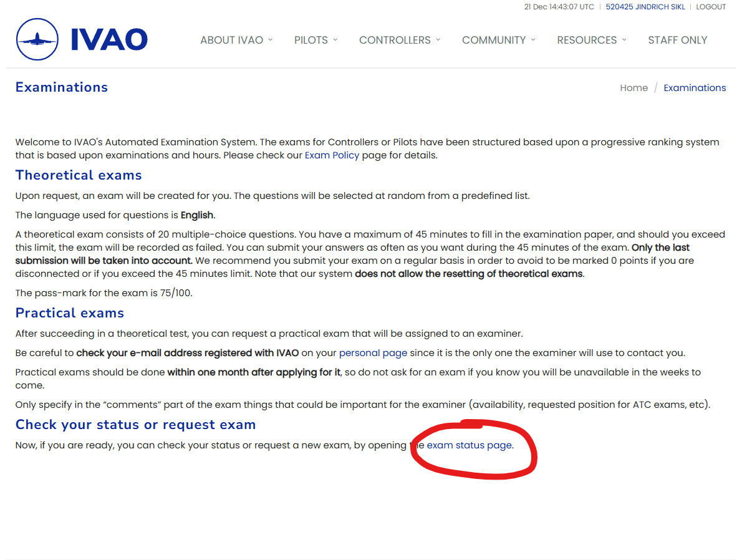
Task: Open the Community menu
Action: click(x=499, y=40)
